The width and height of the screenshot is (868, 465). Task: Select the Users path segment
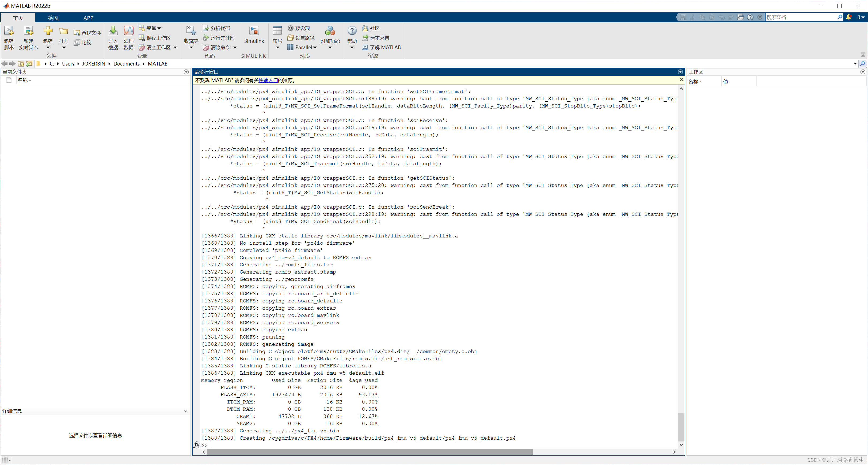pos(68,64)
